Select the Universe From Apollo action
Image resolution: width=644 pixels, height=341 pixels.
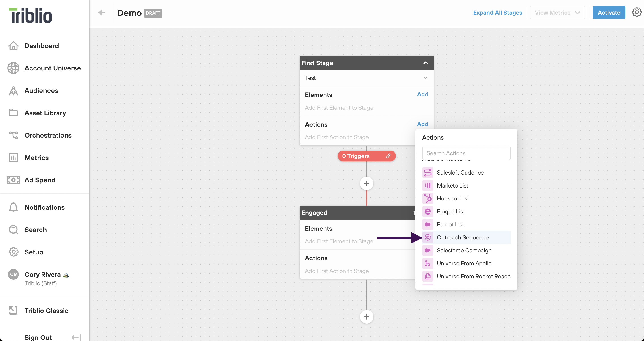tap(464, 263)
